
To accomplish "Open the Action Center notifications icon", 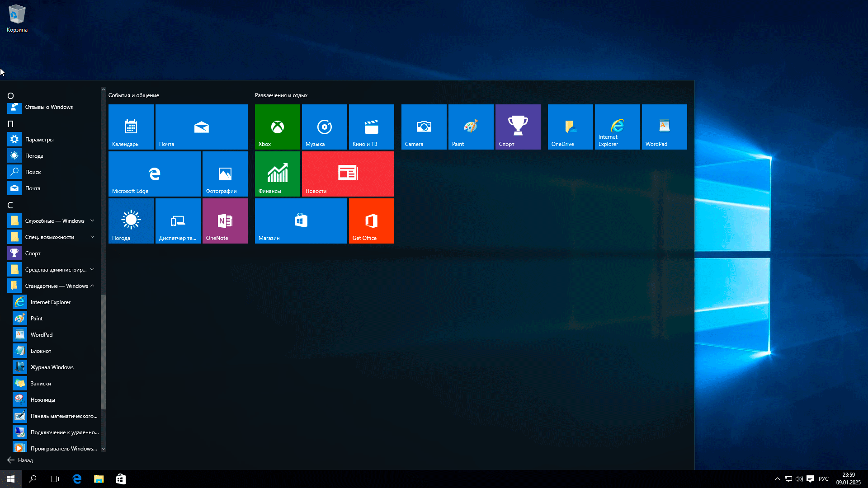I will tap(810, 479).
